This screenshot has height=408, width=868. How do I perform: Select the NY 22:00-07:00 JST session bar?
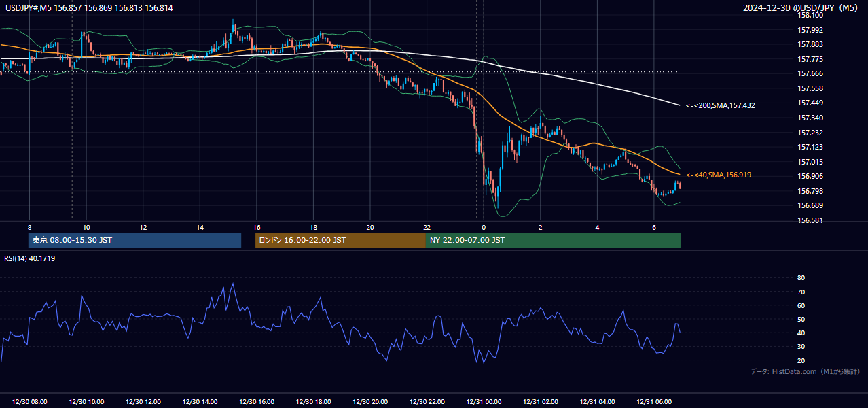tap(554, 240)
